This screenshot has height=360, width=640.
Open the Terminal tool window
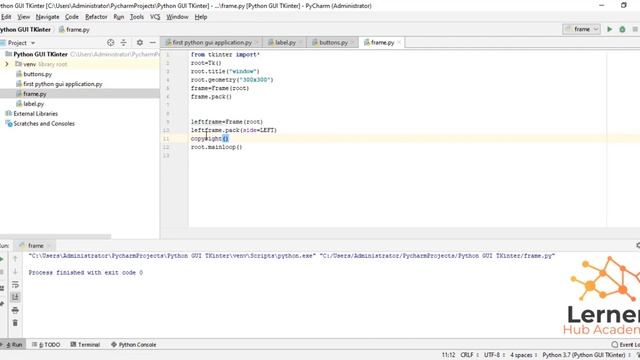click(x=85, y=344)
